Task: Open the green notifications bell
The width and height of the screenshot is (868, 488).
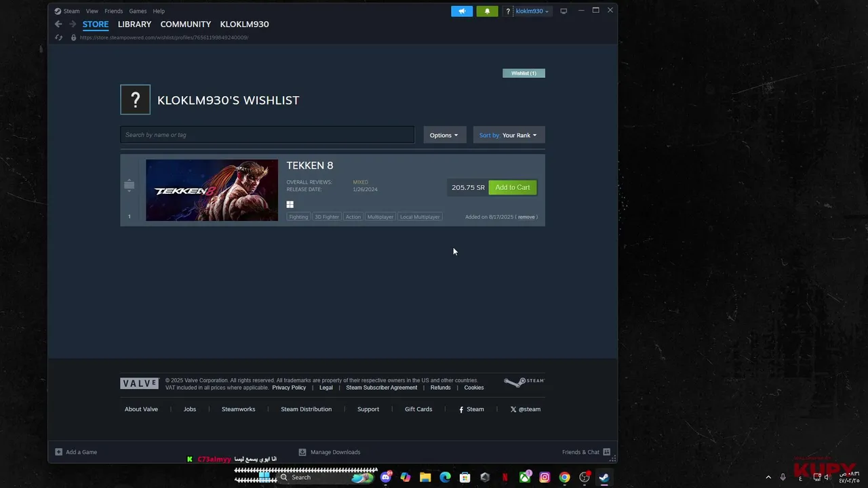Action: tap(487, 11)
